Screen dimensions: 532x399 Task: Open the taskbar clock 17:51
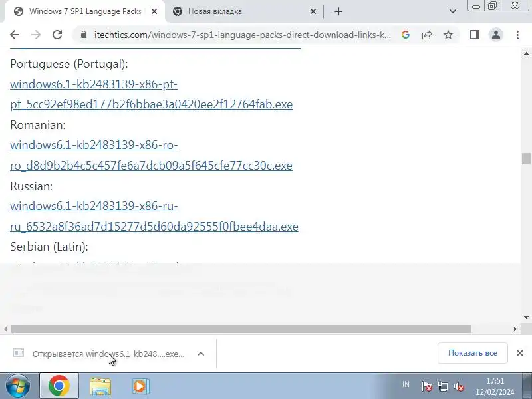point(495,386)
